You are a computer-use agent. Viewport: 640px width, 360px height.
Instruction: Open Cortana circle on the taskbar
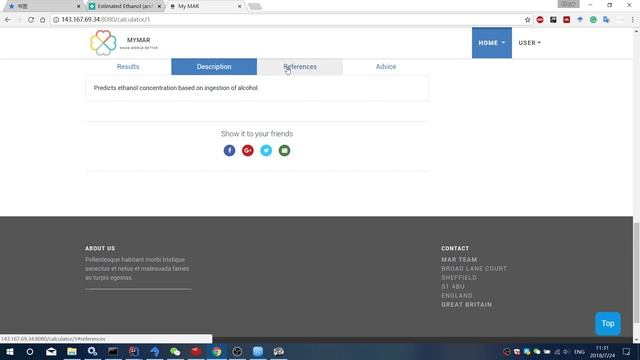30,351
